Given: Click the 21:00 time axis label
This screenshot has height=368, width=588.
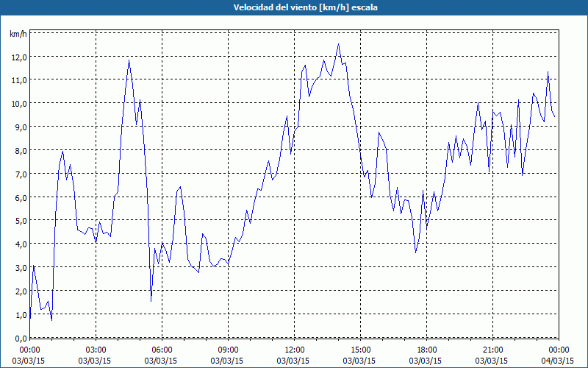Looking at the screenshot, I should (x=492, y=350).
